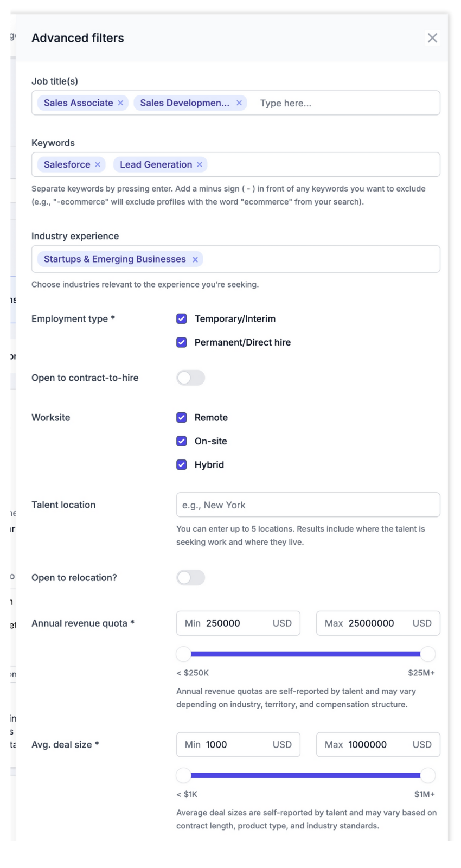Remove the Salesforce keyword
Image resolution: width=461 pixels, height=868 pixels.
click(98, 164)
